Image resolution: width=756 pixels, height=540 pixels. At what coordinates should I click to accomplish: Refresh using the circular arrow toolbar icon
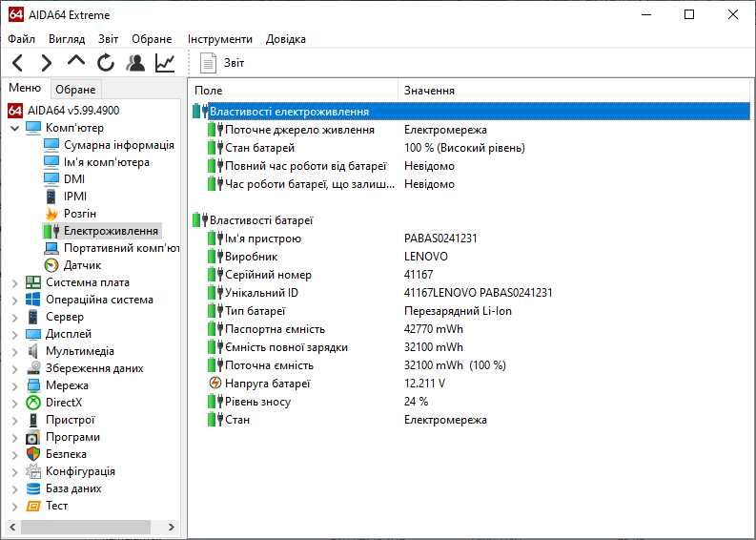click(x=106, y=63)
